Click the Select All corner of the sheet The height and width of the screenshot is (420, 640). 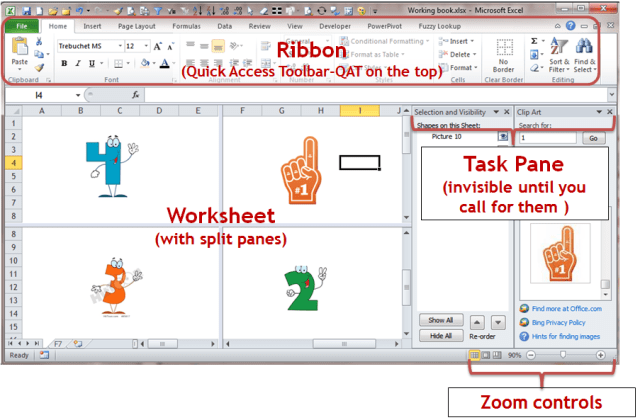click(14, 111)
